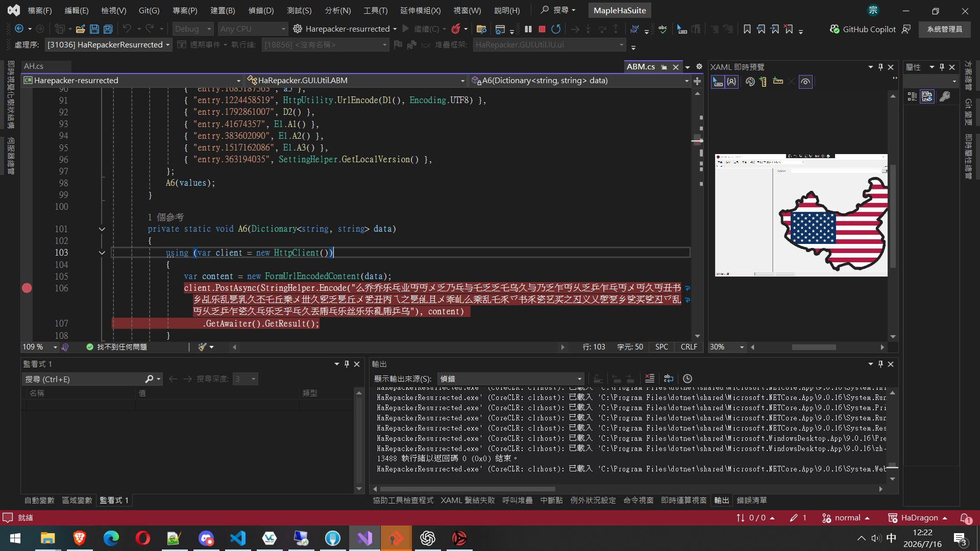The width and height of the screenshot is (980, 551).
Task: Click the bookmark toggle icon
Action: [747, 29]
